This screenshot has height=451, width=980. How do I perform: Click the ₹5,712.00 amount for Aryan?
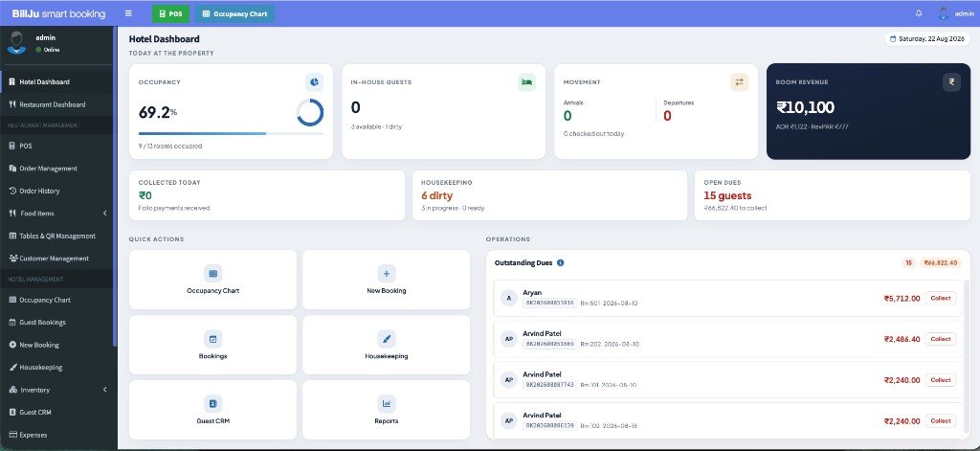point(902,299)
